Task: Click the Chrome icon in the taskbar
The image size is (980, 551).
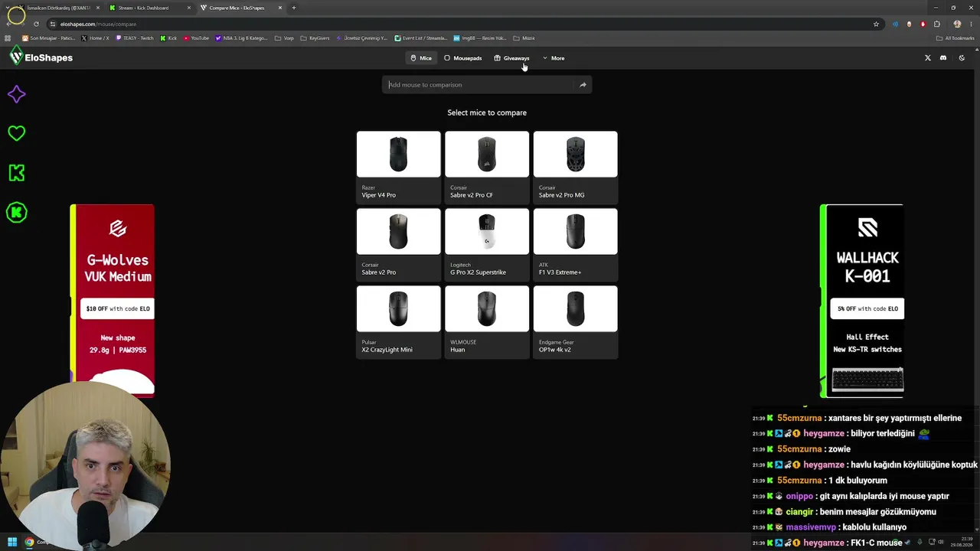Action: pyautogui.click(x=29, y=543)
